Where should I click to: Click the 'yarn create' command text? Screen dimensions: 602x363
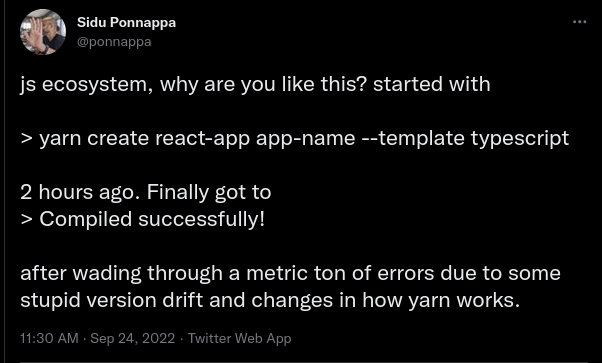click(94, 139)
